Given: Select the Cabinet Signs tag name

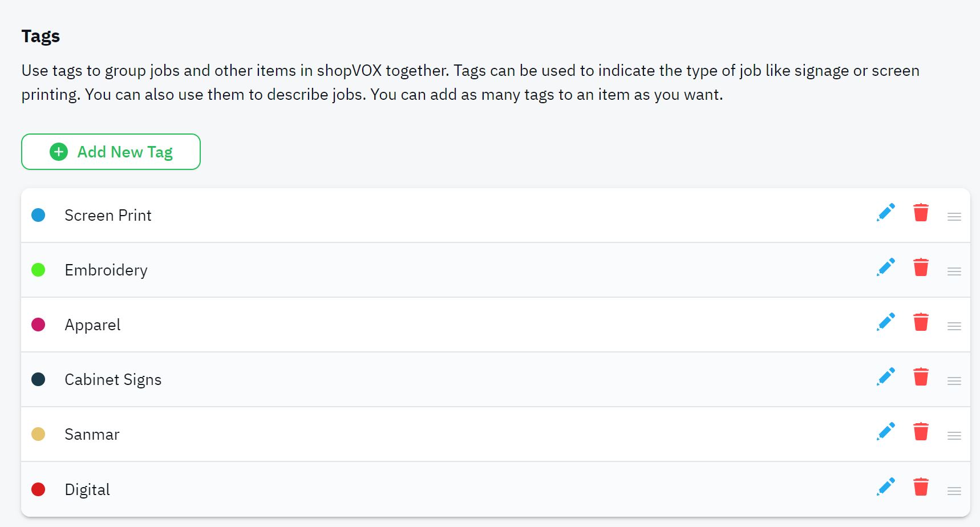Looking at the screenshot, I should pyautogui.click(x=113, y=380).
